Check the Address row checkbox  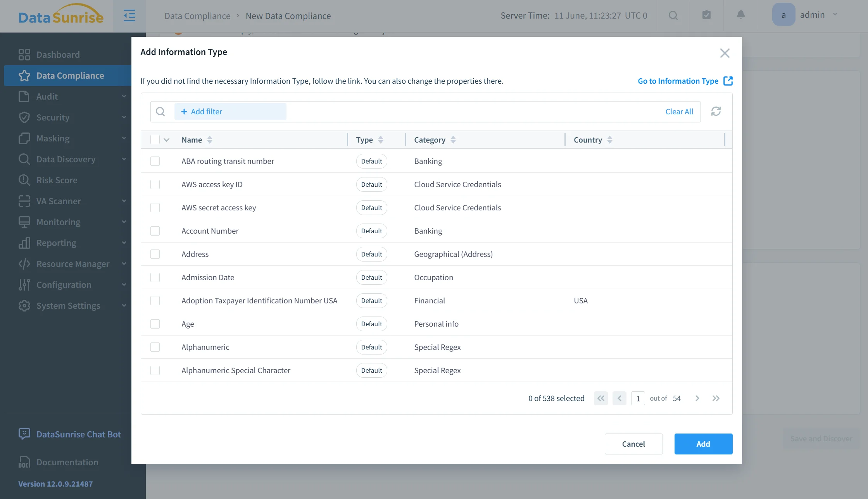pyautogui.click(x=155, y=254)
